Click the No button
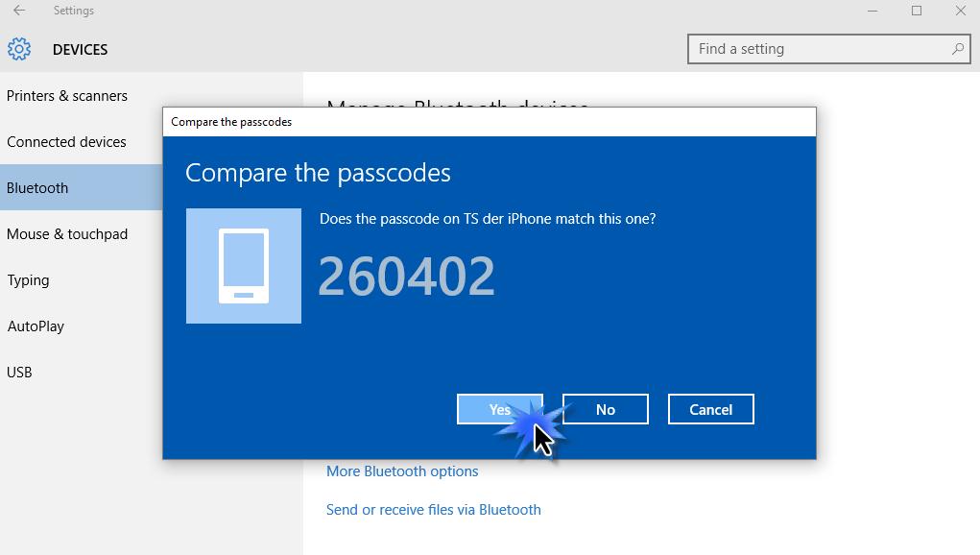Viewport: 980px width, 555px height. click(x=605, y=409)
